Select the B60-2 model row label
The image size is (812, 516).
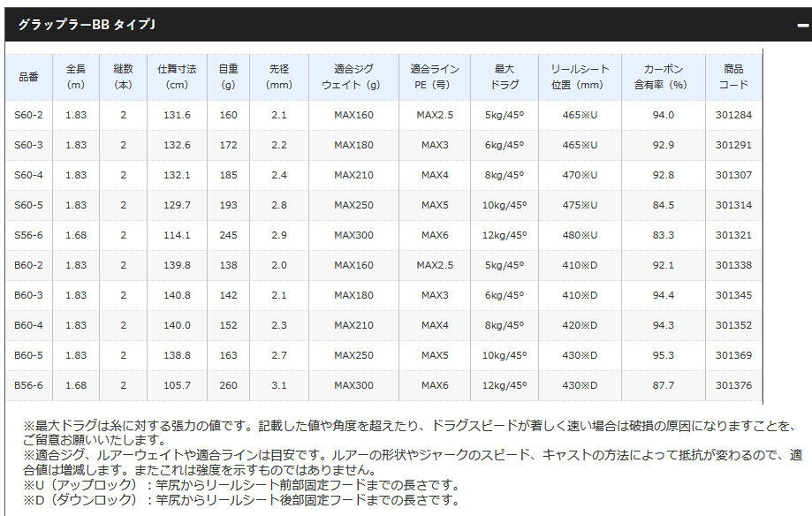28,265
